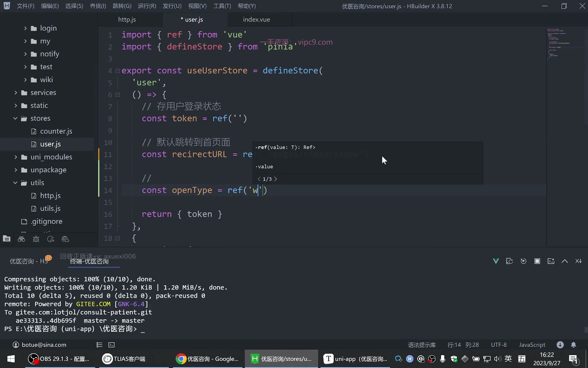Click the V-shaped icon in terminal toolbar
This screenshot has width=588, height=368.
coord(496,261)
